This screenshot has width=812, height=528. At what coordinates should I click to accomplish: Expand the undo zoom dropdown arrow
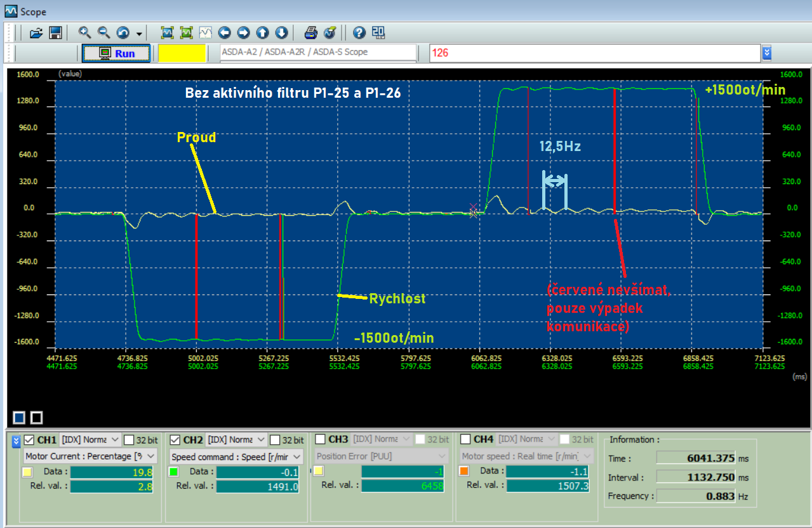[139, 33]
